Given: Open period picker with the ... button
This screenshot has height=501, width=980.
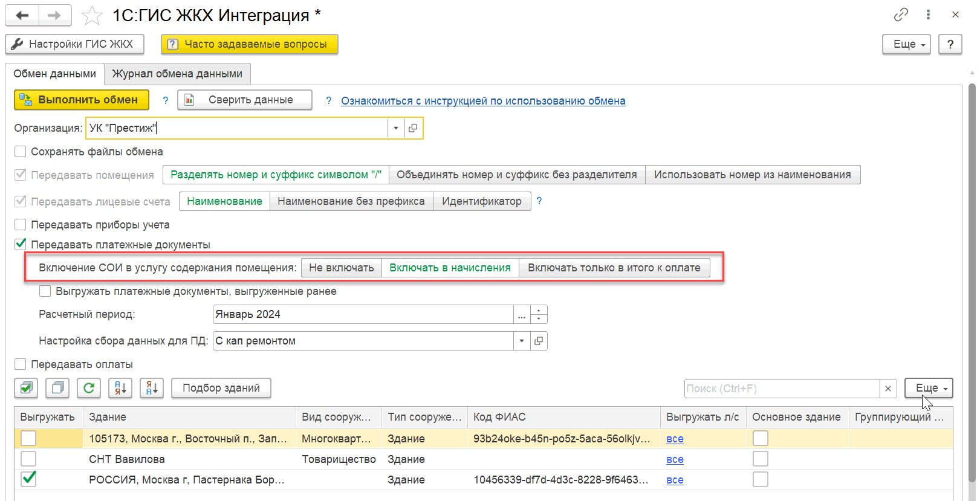Looking at the screenshot, I should coord(522,314).
